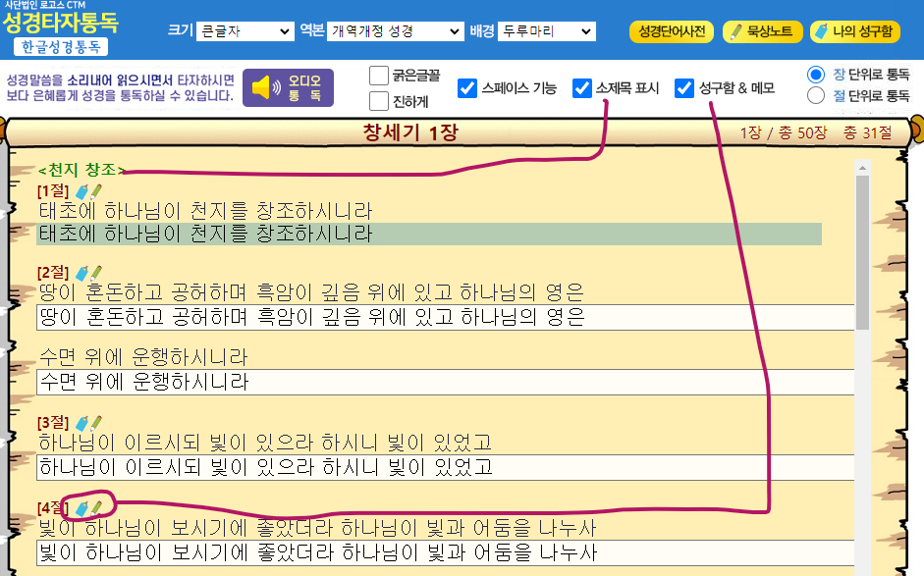Click the blue bookmark icon beside 1절
The height and width of the screenshot is (576, 924).
[x=82, y=189]
